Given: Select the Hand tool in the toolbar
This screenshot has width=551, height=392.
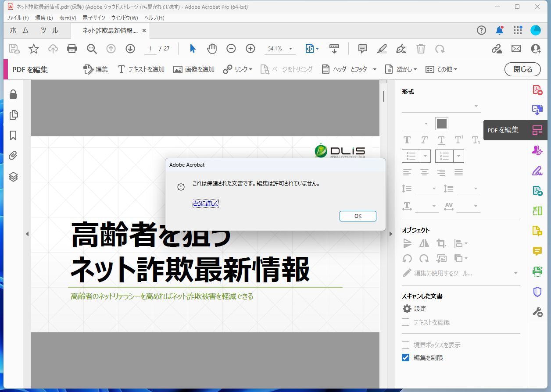Looking at the screenshot, I should [212, 49].
